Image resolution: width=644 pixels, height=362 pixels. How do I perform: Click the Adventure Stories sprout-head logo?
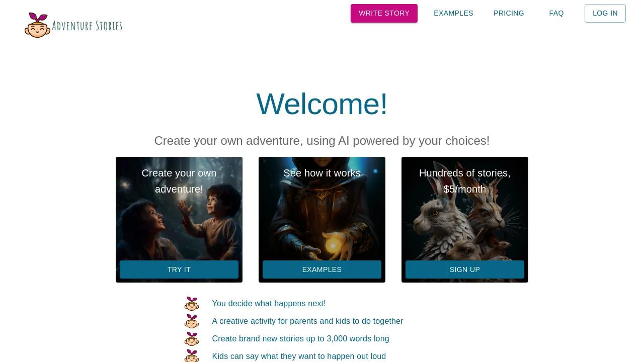(x=37, y=25)
